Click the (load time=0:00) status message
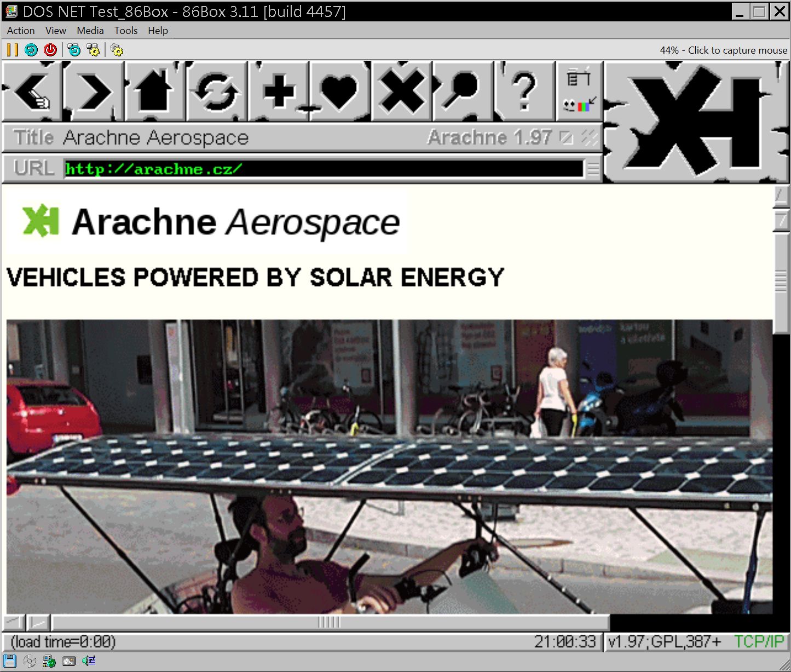The width and height of the screenshot is (791, 672). tap(63, 641)
